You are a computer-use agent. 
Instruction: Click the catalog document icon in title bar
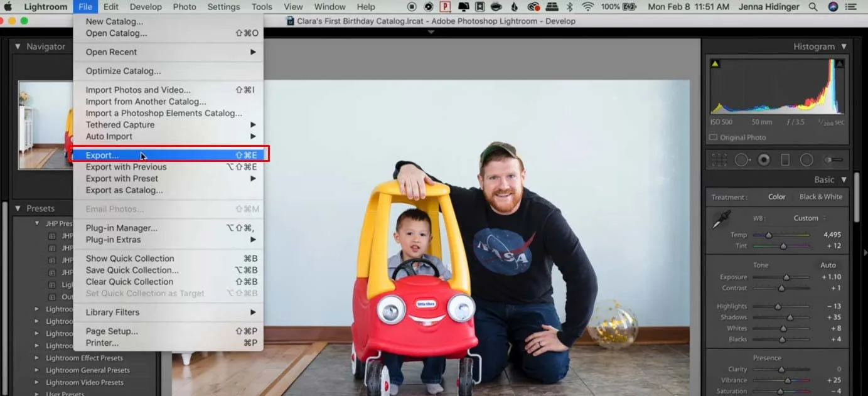(x=290, y=21)
